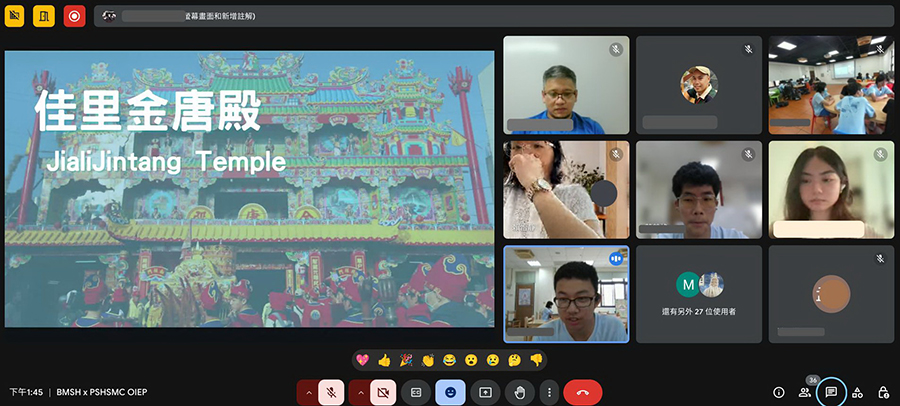This screenshot has height=406, width=900.
Task: Send the thumbs down reaction
Action: click(x=536, y=360)
